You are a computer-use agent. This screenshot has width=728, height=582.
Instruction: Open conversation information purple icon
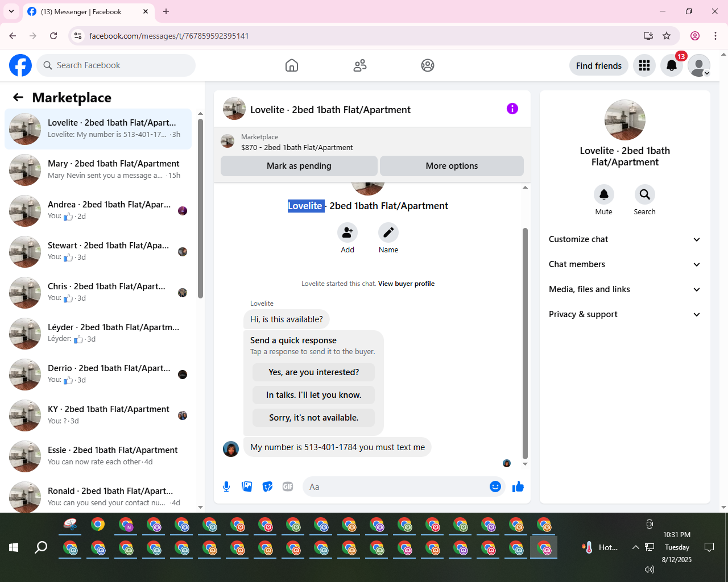[x=512, y=109]
